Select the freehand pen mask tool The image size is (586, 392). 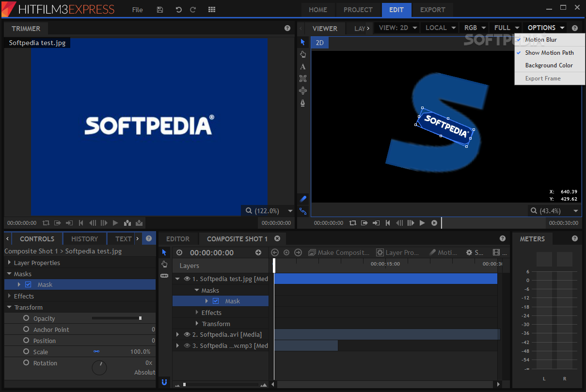(x=303, y=103)
